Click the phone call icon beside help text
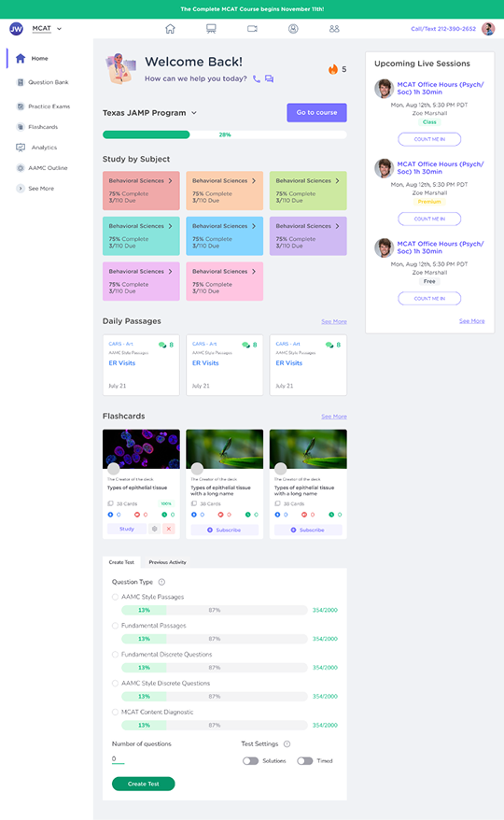Screen dimensions: 504x820 (256, 79)
